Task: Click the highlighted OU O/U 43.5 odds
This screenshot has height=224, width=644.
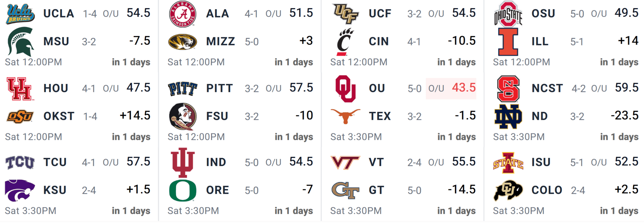Action: 451,88
